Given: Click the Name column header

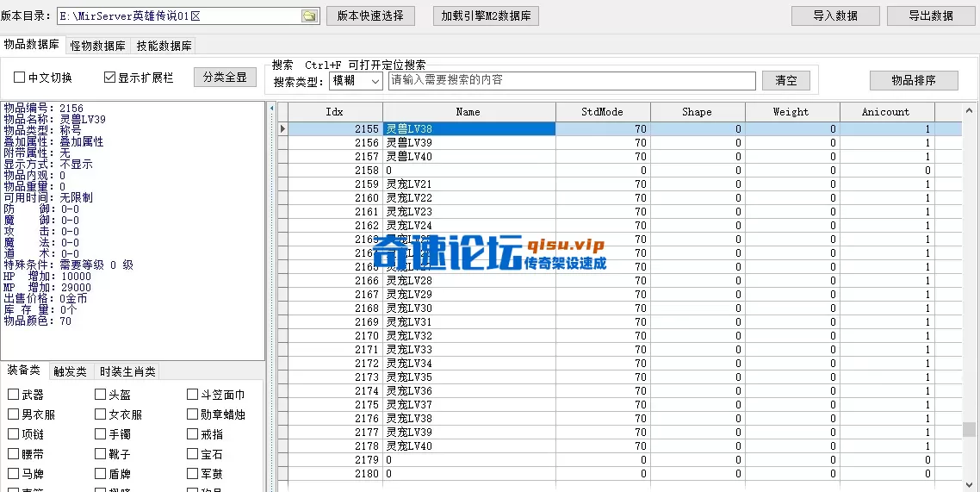Looking at the screenshot, I should [x=468, y=112].
